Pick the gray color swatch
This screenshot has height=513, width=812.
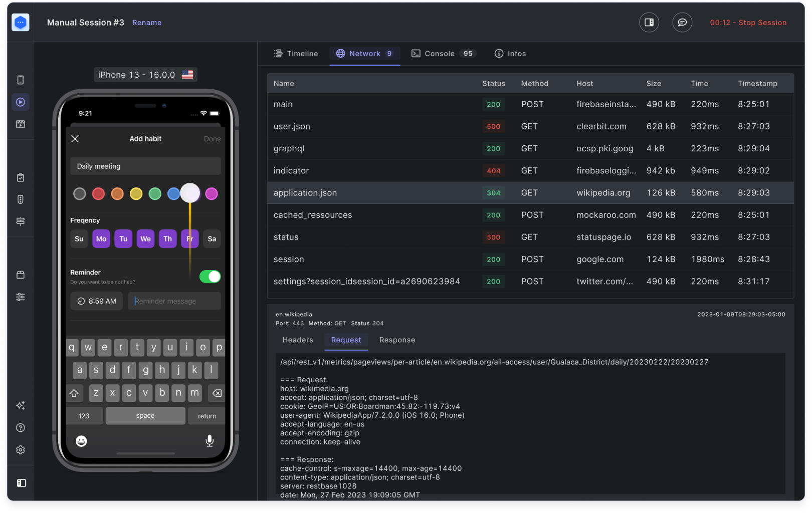click(x=79, y=193)
